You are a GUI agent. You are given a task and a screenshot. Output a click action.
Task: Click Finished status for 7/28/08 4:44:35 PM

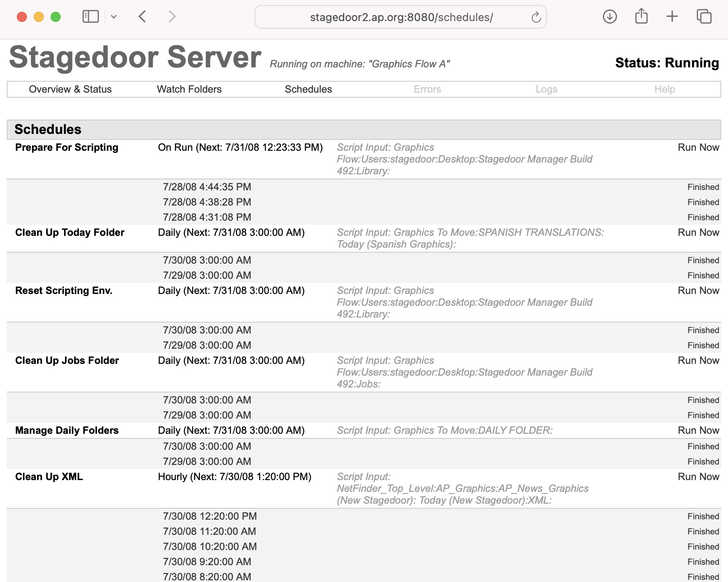point(703,187)
